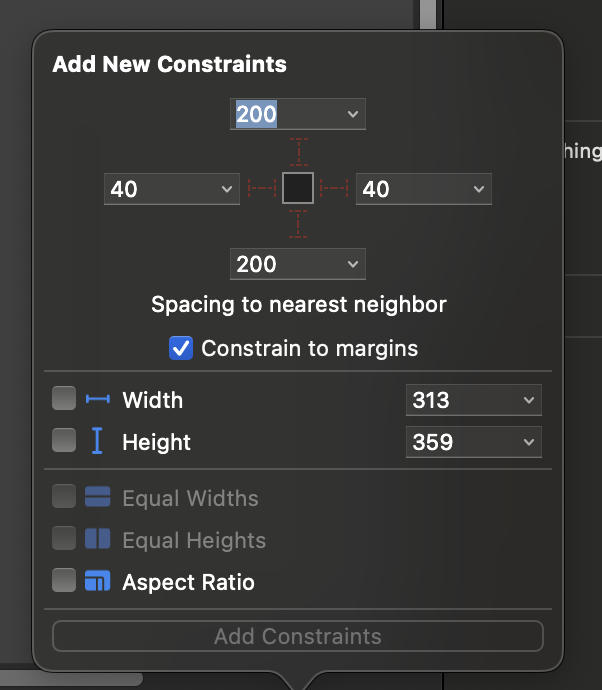
Task: Open the top spacing dropdown arrow
Action: pyautogui.click(x=352, y=114)
